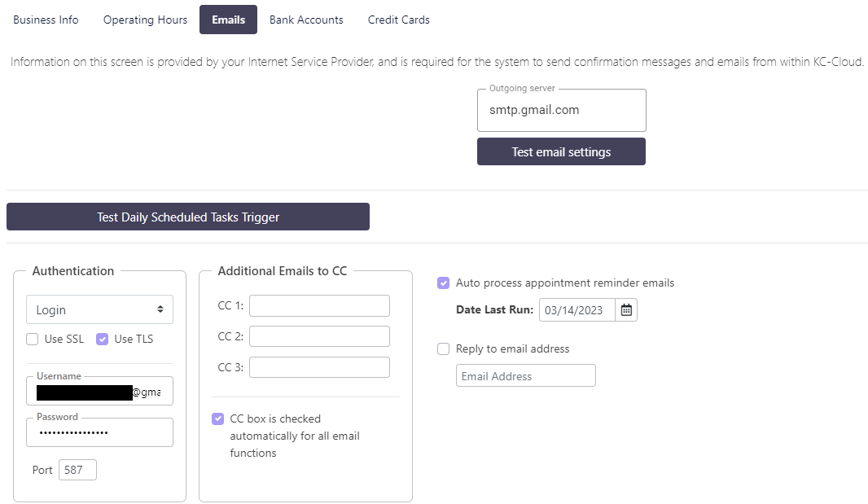Open the Date Last Run calendar picker
This screenshot has width=868, height=504.
coord(626,310)
